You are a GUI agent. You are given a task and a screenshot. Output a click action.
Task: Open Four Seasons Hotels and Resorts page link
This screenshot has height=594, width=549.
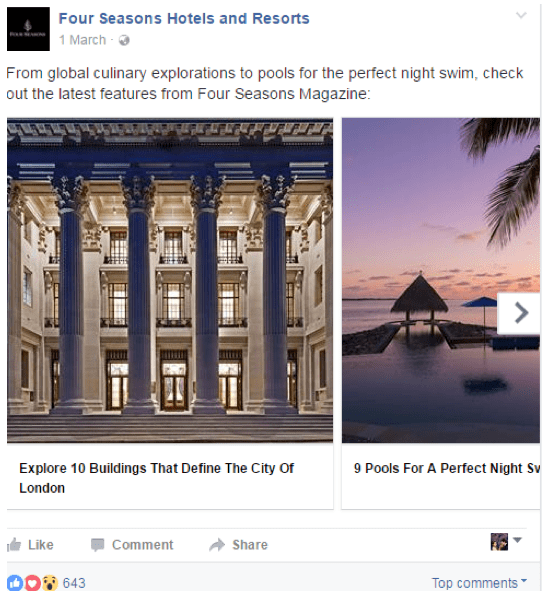click(x=184, y=18)
